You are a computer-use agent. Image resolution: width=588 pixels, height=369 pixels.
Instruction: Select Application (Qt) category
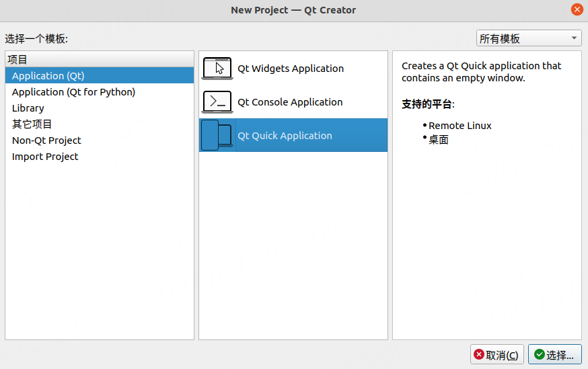[100, 76]
